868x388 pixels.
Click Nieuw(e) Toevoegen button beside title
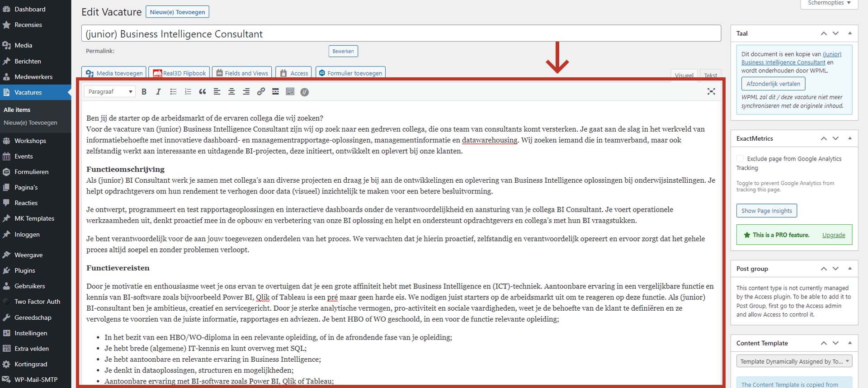click(x=177, y=12)
